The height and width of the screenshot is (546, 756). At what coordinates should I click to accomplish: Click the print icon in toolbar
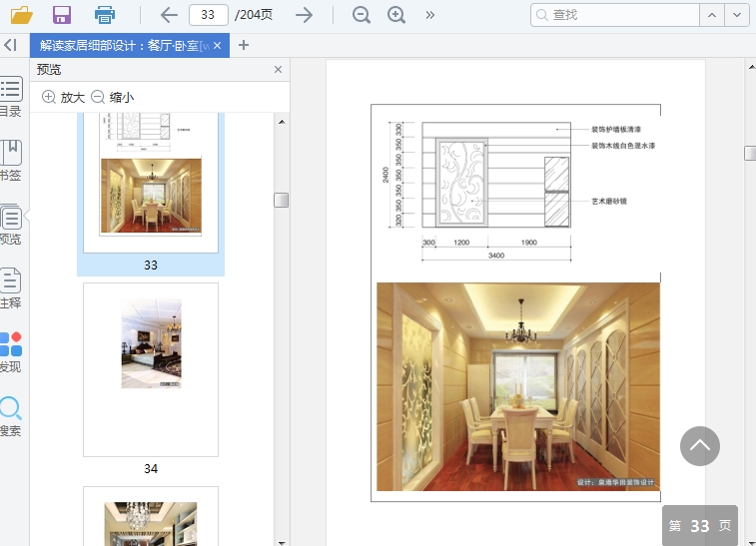(x=104, y=15)
